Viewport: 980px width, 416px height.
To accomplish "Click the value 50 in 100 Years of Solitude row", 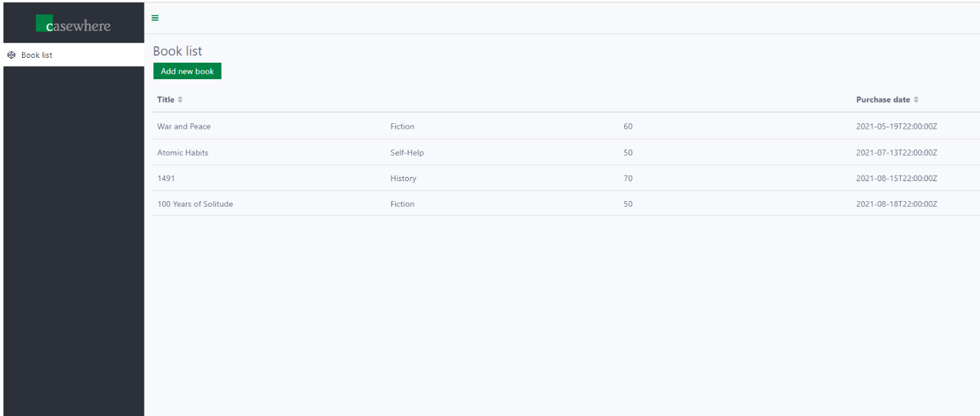I will [x=628, y=204].
